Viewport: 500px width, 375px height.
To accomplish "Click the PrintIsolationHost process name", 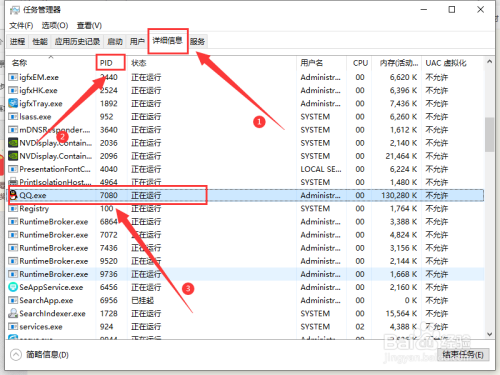I will tap(55, 182).
